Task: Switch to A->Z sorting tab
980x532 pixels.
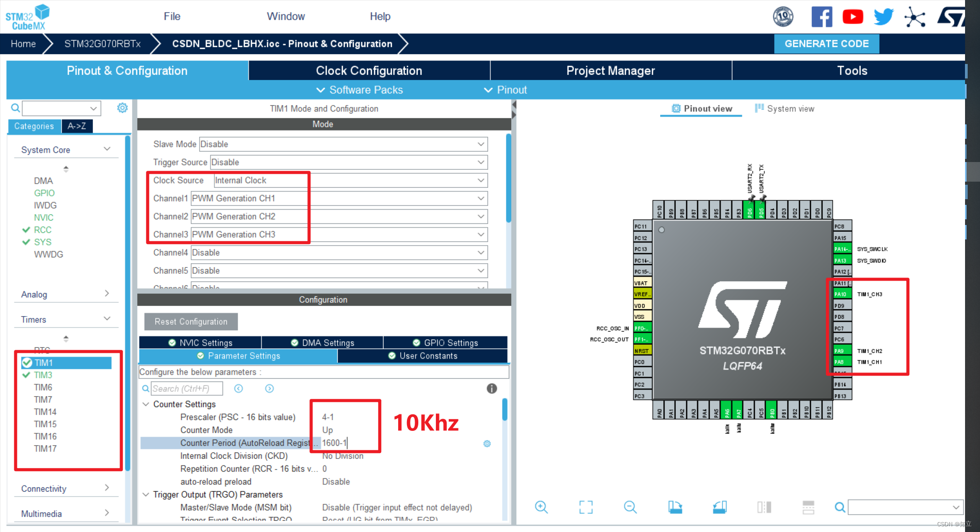Action: coord(77,126)
